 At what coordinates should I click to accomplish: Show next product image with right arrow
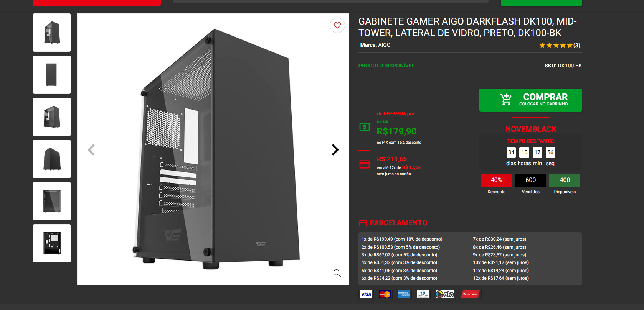point(335,149)
